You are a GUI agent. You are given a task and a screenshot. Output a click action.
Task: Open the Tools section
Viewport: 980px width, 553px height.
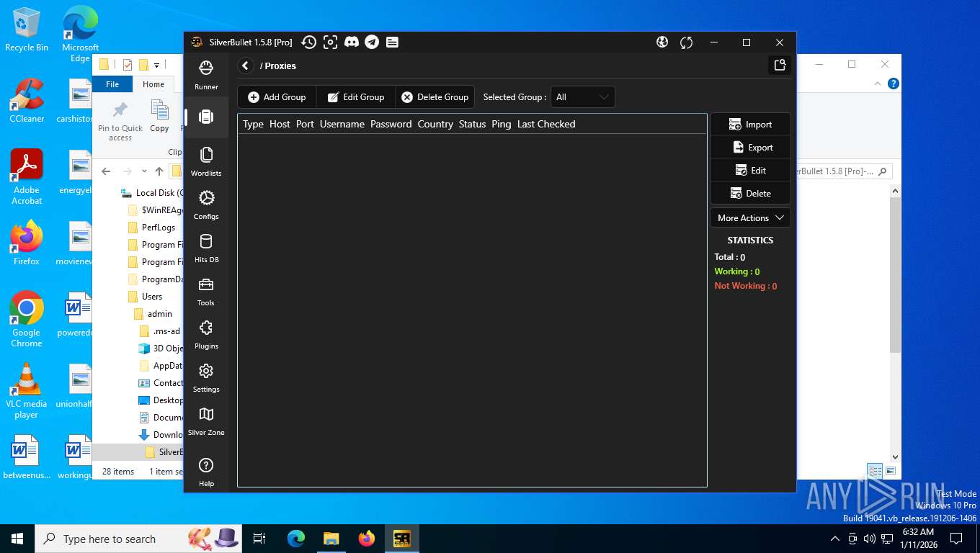[206, 291]
